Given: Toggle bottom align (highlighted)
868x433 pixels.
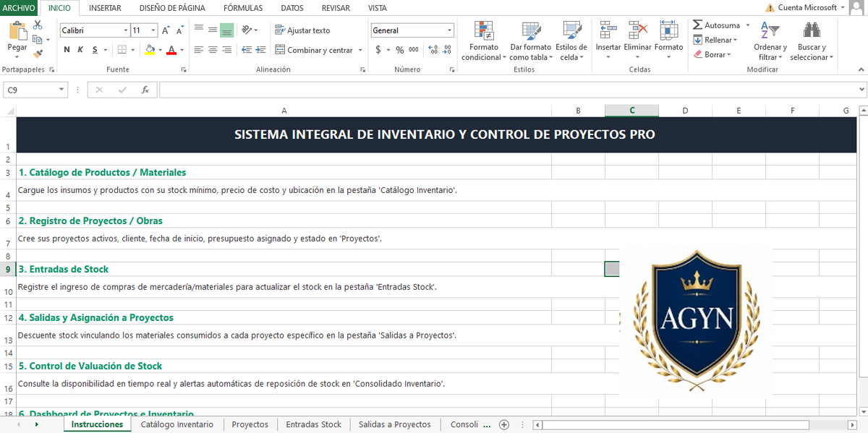Looking at the screenshot, I should 226,30.
